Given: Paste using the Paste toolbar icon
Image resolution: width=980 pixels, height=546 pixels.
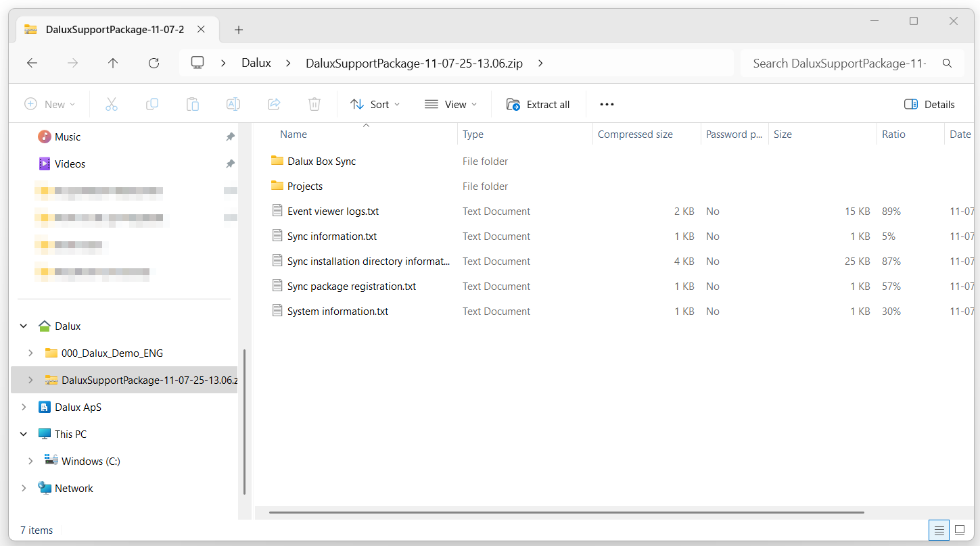Looking at the screenshot, I should click(192, 103).
